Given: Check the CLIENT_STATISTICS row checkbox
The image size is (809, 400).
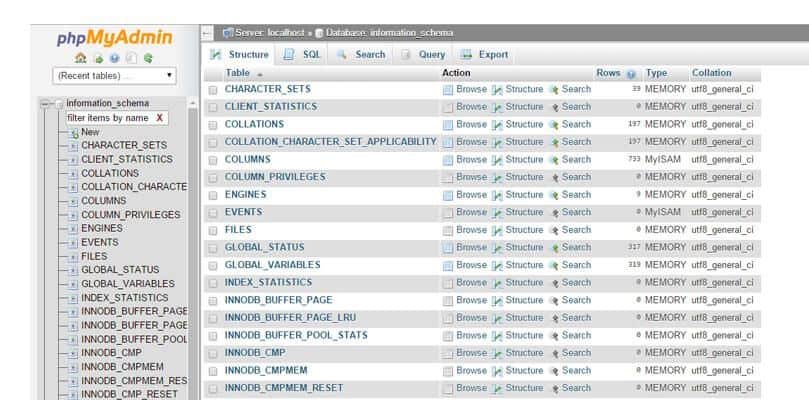Looking at the screenshot, I should 213,108.
